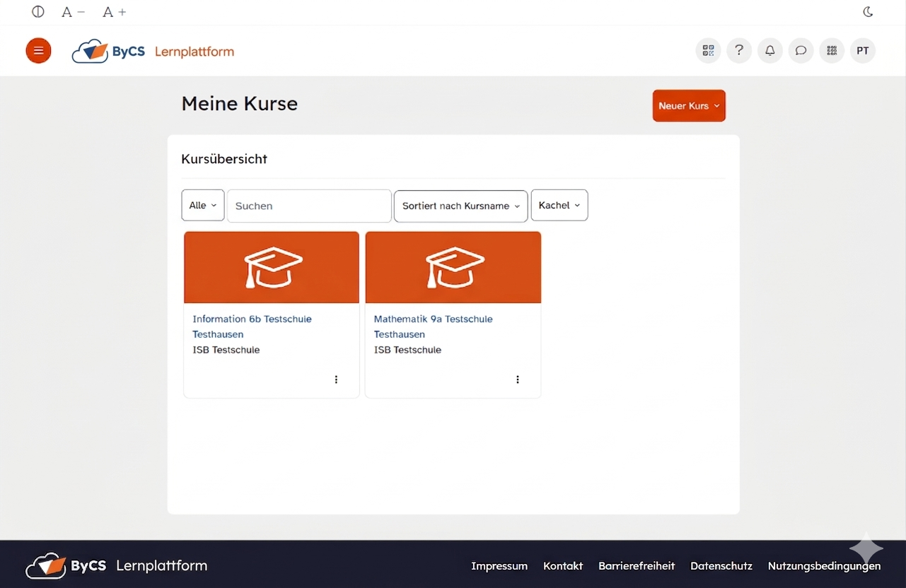Image resolution: width=906 pixels, height=588 pixels.
Task: Open the apps grid icon
Action: click(832, 51)
